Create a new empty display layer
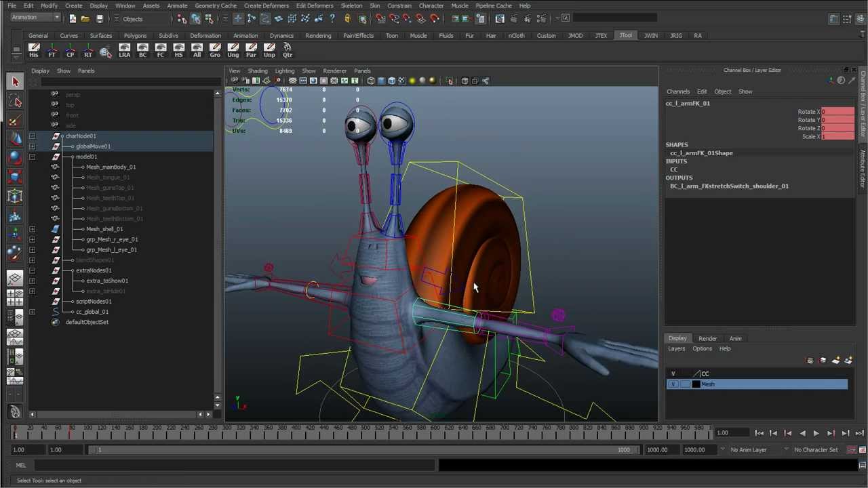 click(835, 361)
